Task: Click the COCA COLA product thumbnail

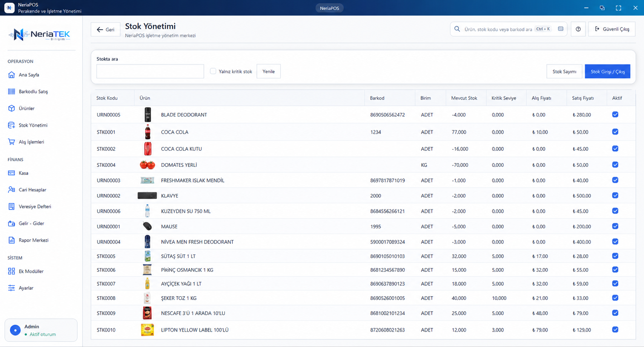Action: (x=148, y=132)
